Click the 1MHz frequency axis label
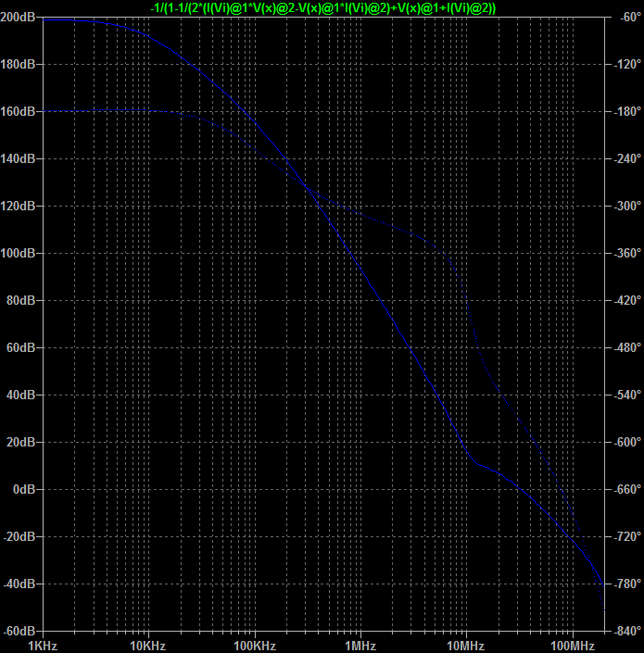The image size is (644, 653). point(360,646)
